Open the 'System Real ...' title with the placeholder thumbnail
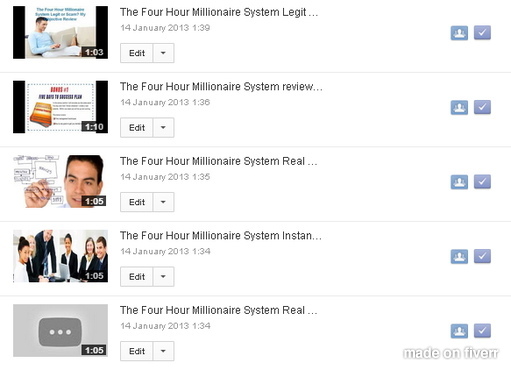Viewport: 511px width, 370px height. [x=219, y=310]
